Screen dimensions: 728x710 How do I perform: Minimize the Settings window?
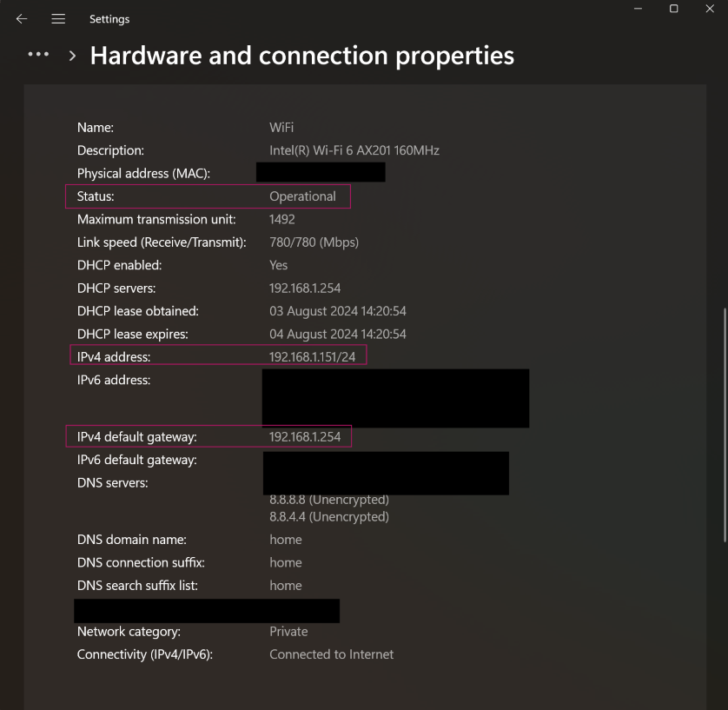638,9
